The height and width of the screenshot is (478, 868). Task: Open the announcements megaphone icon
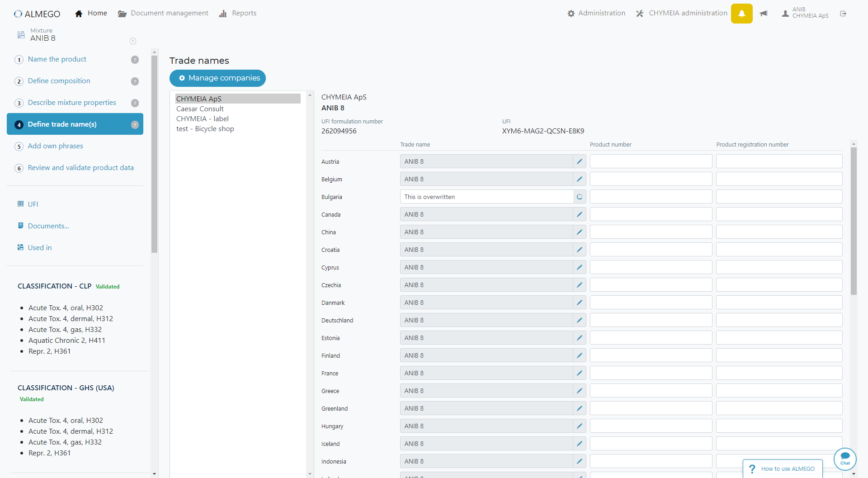[x=764, y=14]
